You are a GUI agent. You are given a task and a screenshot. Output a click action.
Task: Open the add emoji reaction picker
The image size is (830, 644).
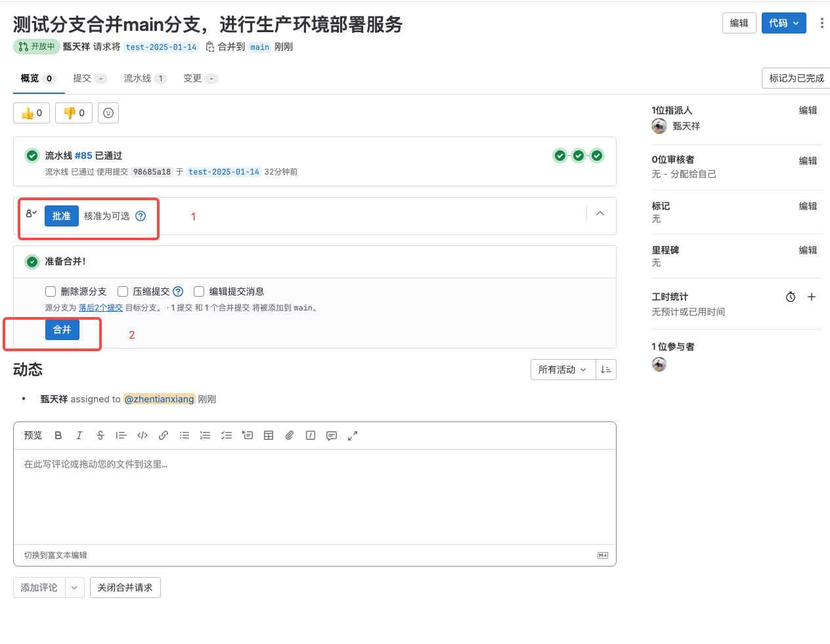[108, 113]
